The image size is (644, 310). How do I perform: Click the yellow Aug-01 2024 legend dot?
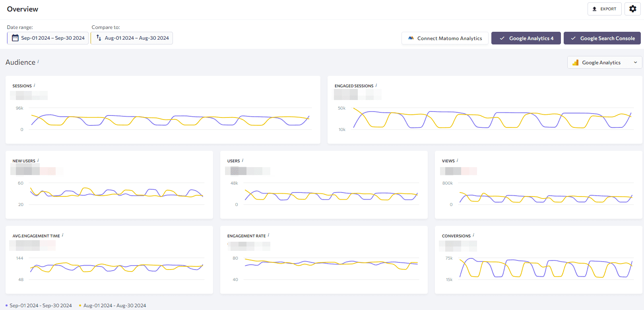[80, 306]
